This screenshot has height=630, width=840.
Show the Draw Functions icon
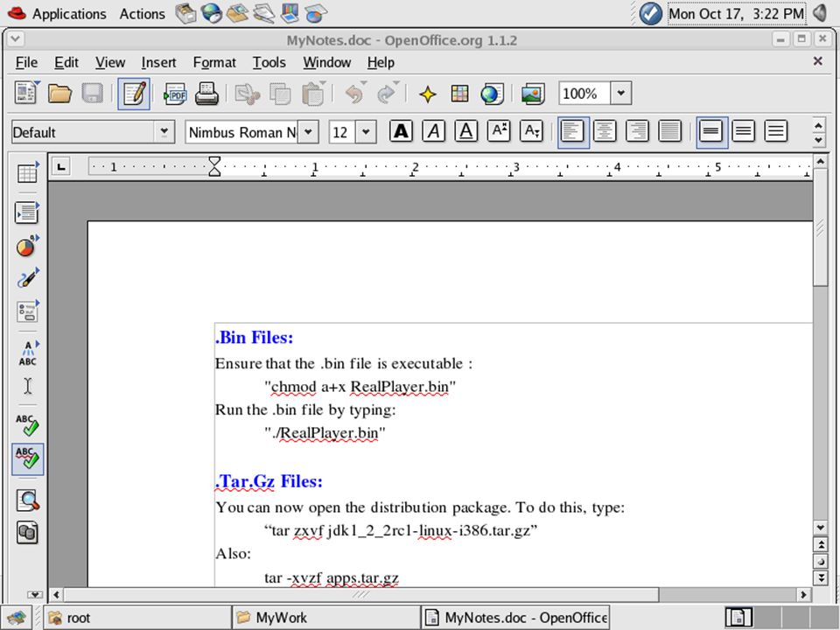point(27,279)
